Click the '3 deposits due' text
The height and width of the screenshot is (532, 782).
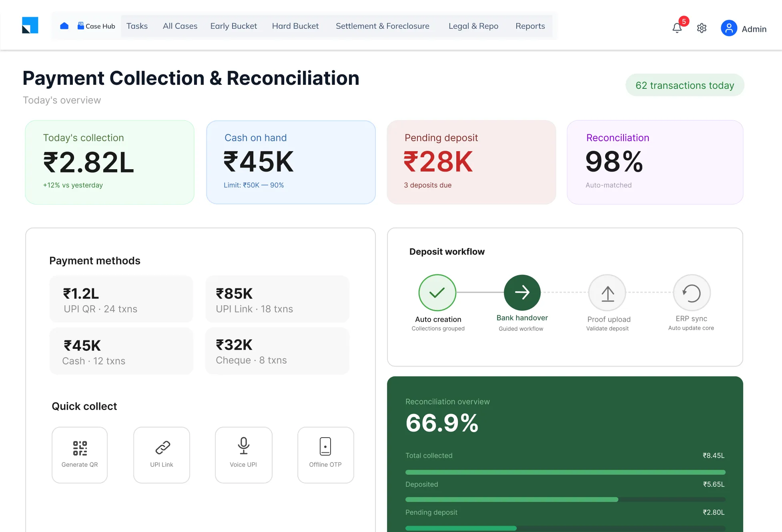coord(428,185)
